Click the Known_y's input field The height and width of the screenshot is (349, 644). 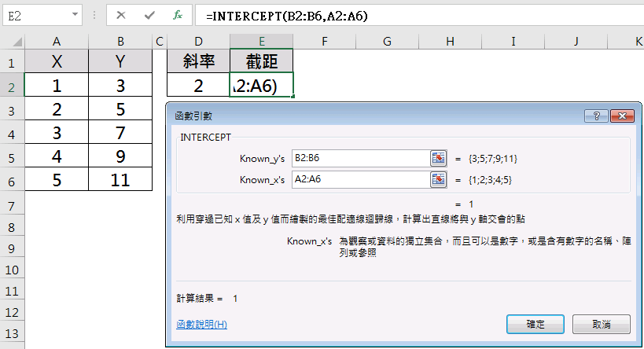(x=359, y=158)
